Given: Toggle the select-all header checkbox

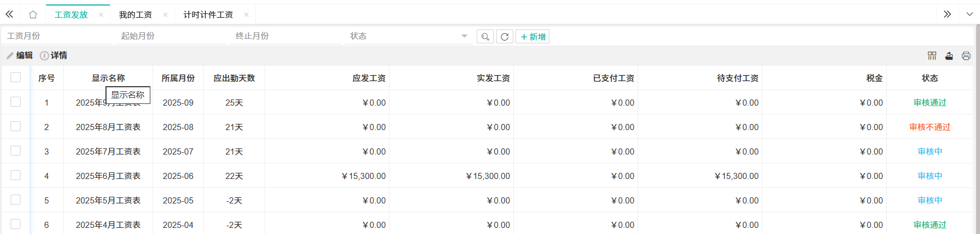Looking at the screenshot, I should [x=16, y=78].
